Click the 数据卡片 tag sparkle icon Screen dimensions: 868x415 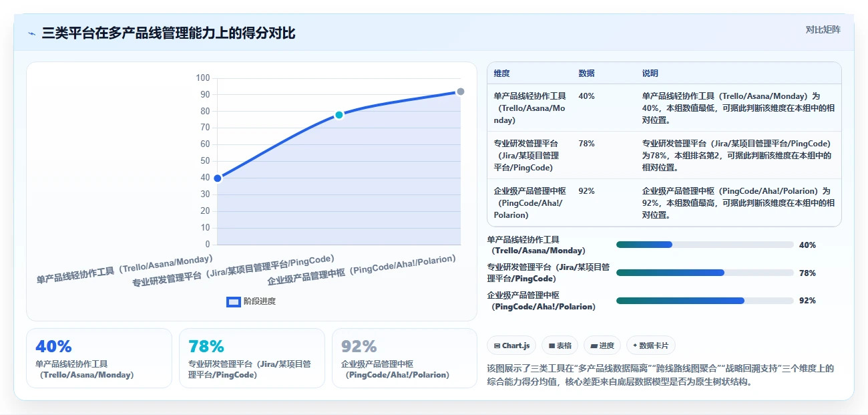(x=635, y=345)
